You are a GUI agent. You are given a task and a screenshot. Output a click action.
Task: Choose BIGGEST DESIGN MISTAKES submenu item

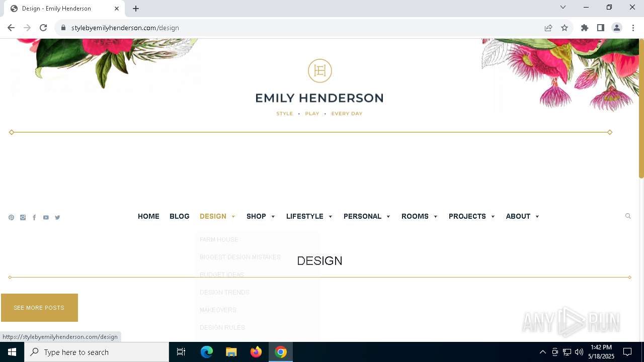point(240,257)
